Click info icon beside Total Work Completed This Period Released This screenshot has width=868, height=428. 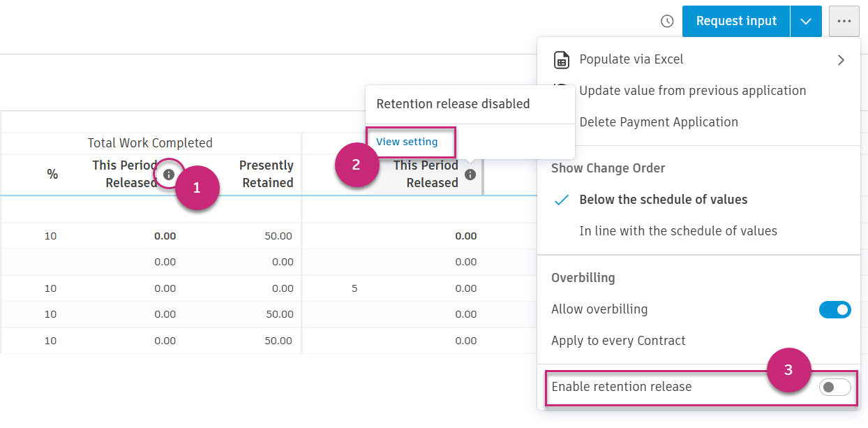click(169, 175)
